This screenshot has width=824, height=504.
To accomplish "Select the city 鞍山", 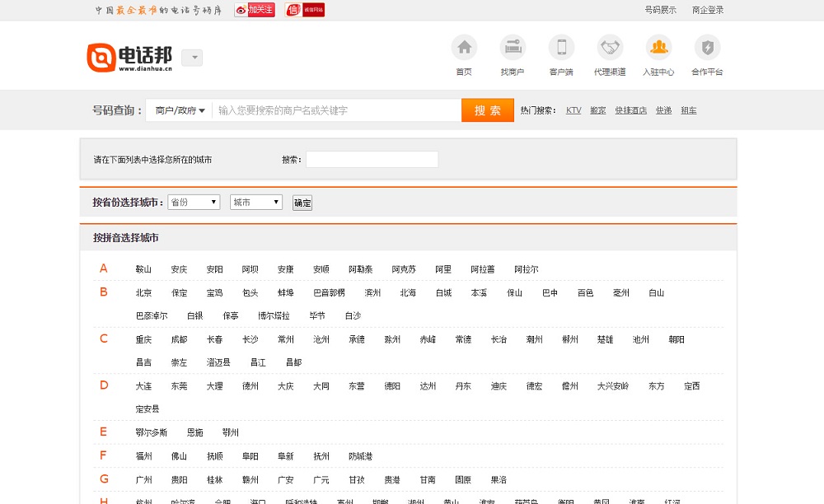I will 143,269.
